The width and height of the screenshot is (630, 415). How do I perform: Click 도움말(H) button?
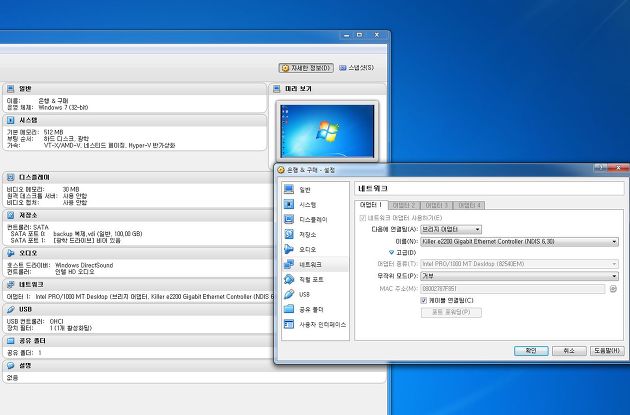(607, 351)
